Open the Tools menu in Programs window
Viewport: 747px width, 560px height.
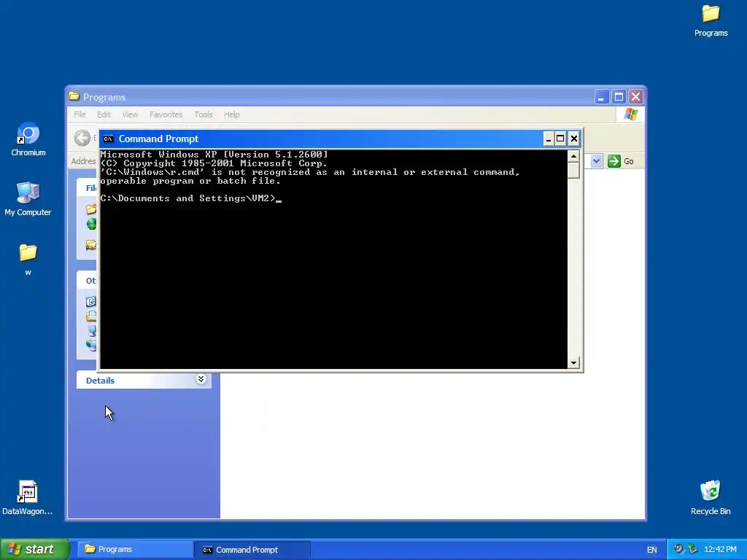(x=204, y=114)
